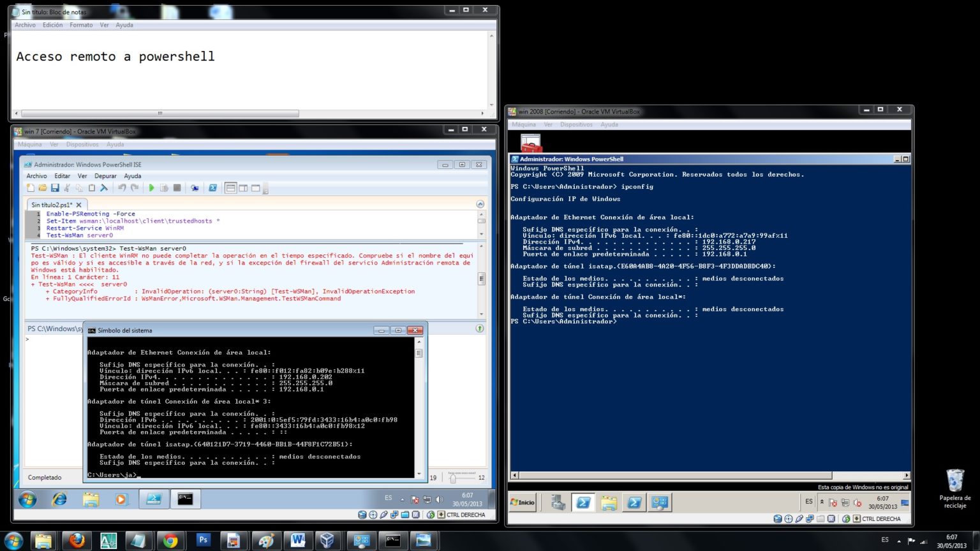This screenshot has height=551, width=980.
Task: Open a script via the Open folder icon
Action: click(x=41, y=187)
